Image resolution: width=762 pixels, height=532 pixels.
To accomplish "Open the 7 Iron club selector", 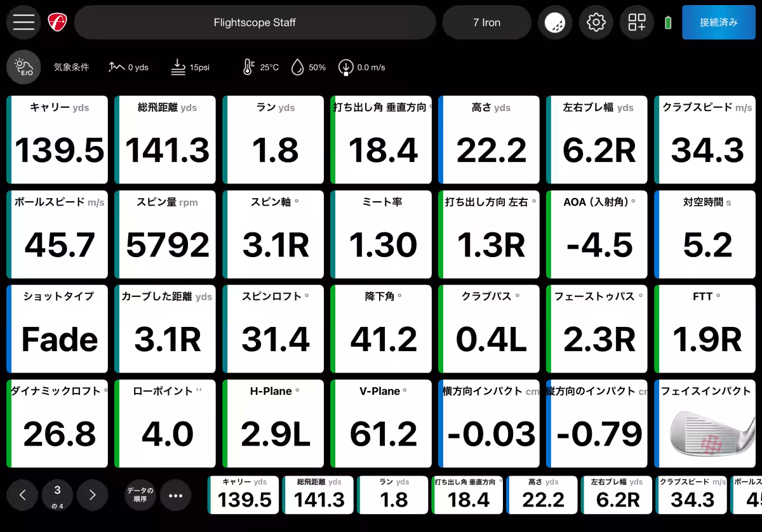I will 486,23.
